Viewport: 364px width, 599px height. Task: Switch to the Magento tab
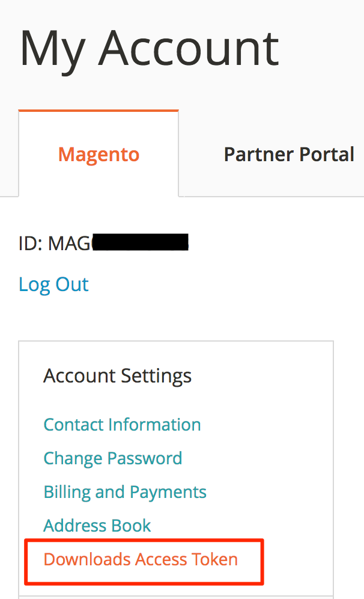pyautogui.click(x=99, y=154)
